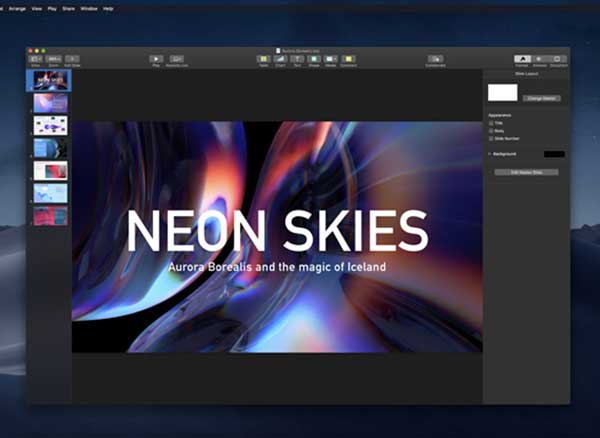Open the Share menu

pos(68,8)
